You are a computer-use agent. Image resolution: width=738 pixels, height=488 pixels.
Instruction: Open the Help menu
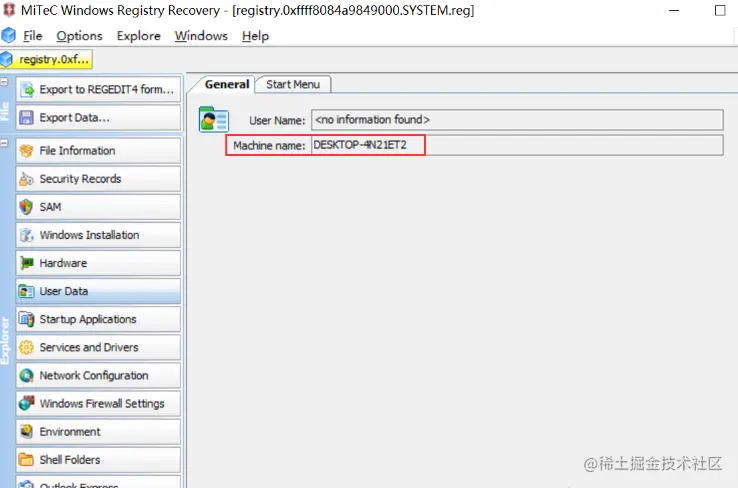pos(255,36)
